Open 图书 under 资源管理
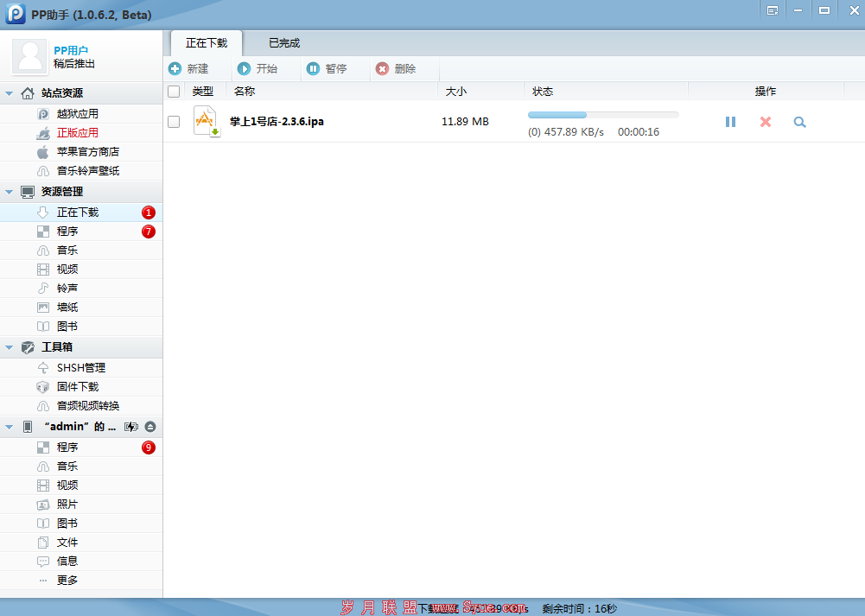865x616 pixels. (81, 327)
